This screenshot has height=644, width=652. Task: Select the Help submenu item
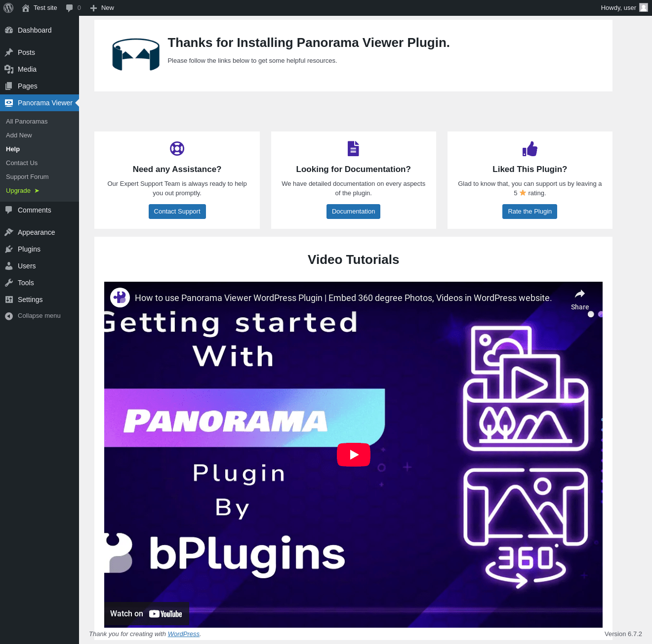pyautogui.click(x=13, y=149)
